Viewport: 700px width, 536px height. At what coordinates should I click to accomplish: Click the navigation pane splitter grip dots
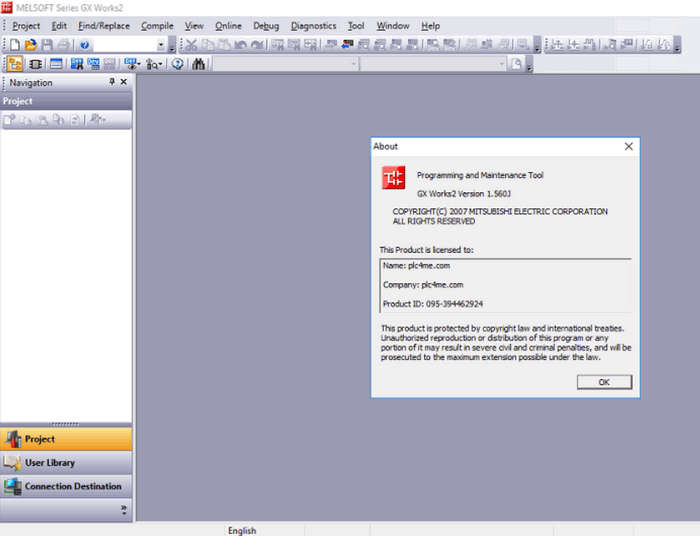click(x=65, y=424)
